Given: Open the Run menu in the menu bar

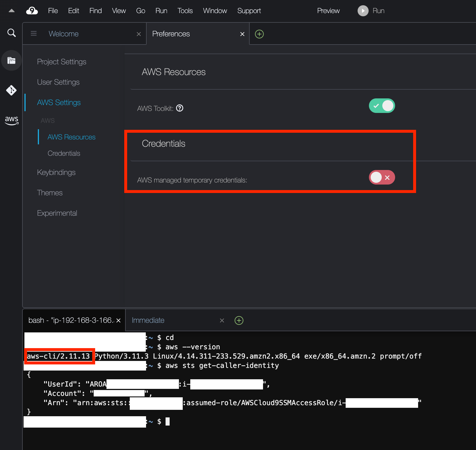Looking at the screenshot, I should click(161, 10).
